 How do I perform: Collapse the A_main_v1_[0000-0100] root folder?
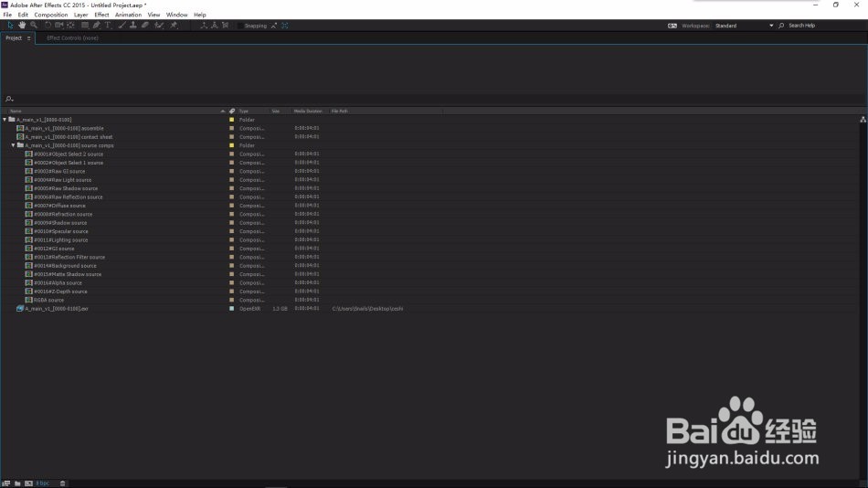[x=5, y=120]
